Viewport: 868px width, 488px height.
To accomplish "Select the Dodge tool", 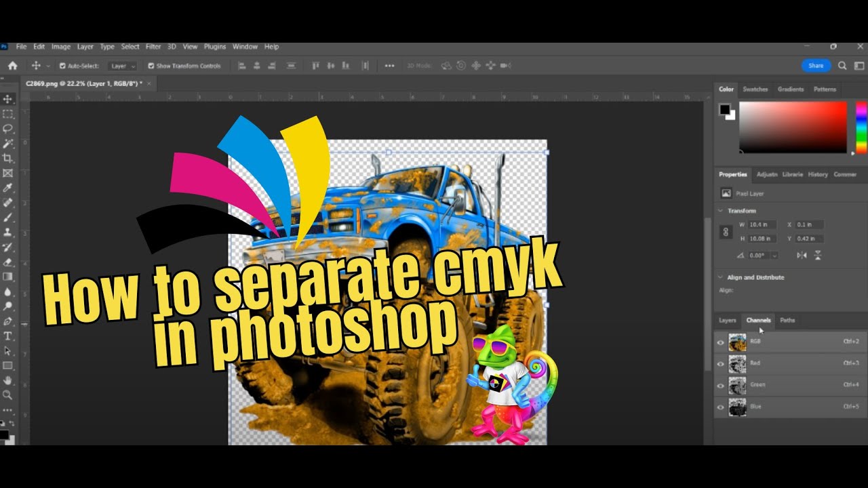I will point(8,306).
